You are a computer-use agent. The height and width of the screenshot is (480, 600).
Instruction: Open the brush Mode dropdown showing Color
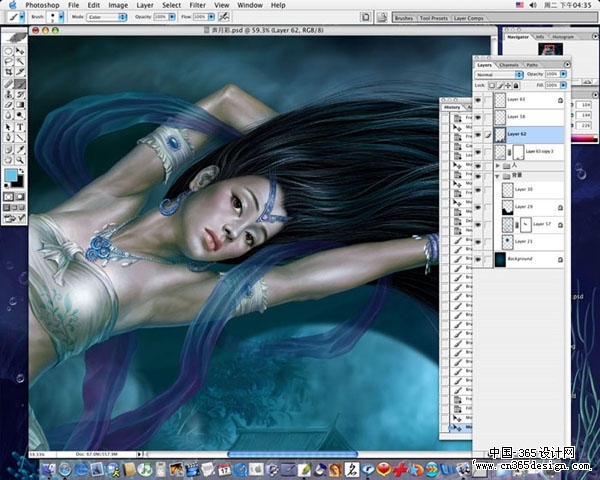(107, 17)
